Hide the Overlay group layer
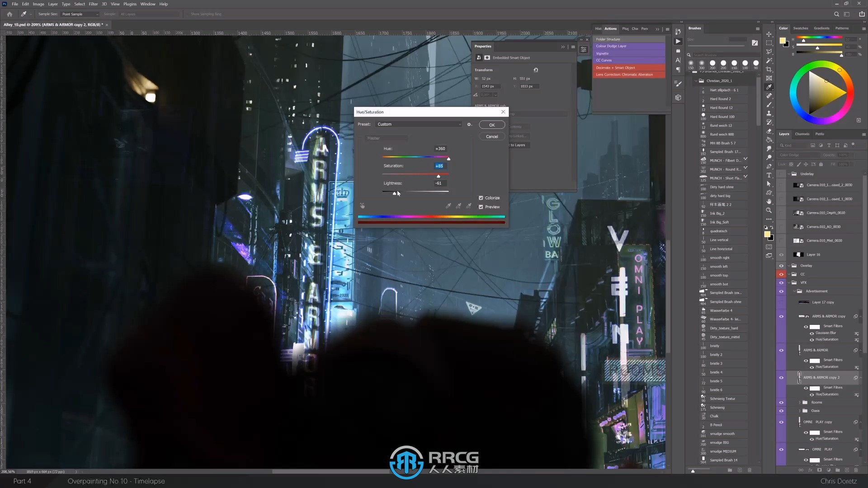The height and width of the screenshot is (488, 868). [781, 266]
